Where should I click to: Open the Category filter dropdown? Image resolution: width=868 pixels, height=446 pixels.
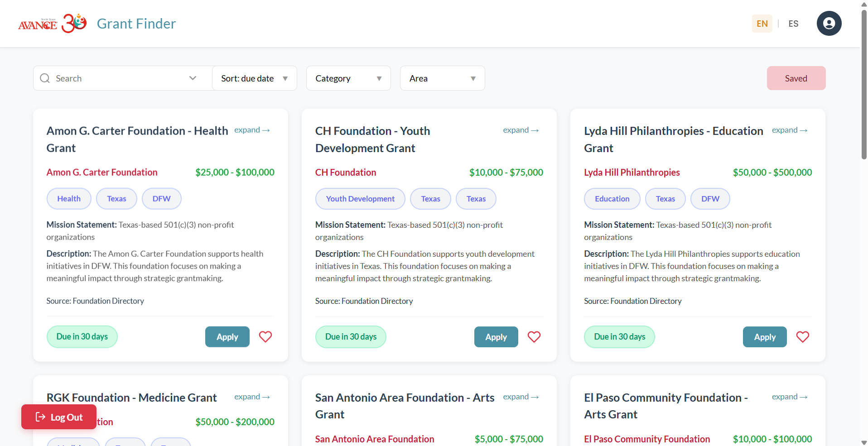[348, 78]
